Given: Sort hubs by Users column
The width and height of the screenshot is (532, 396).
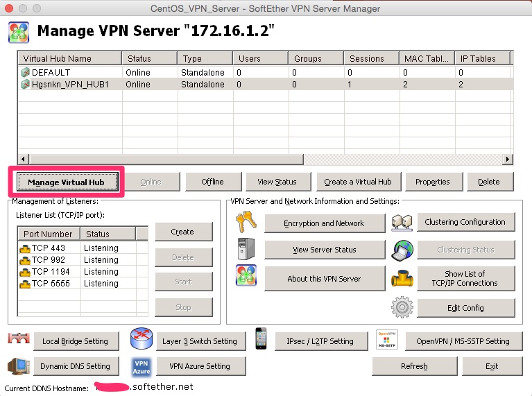Looking at the screenshot, I should point(261,58).
